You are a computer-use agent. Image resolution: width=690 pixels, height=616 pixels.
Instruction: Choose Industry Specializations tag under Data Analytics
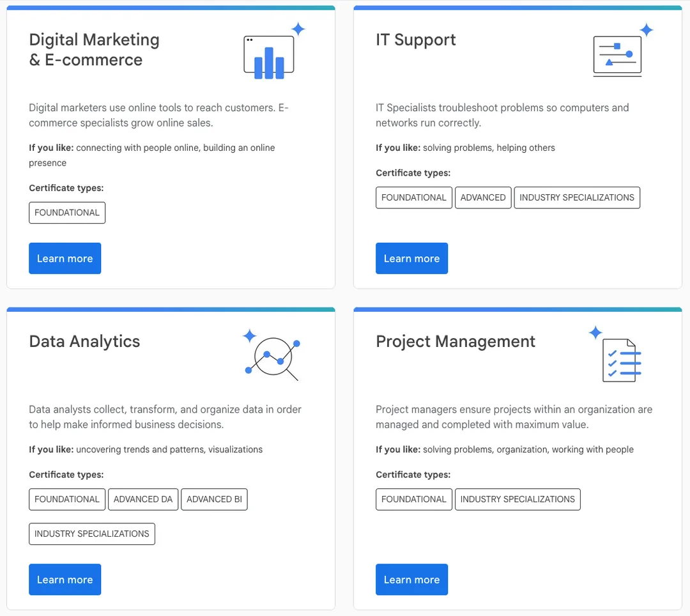(x=92, y=534)
